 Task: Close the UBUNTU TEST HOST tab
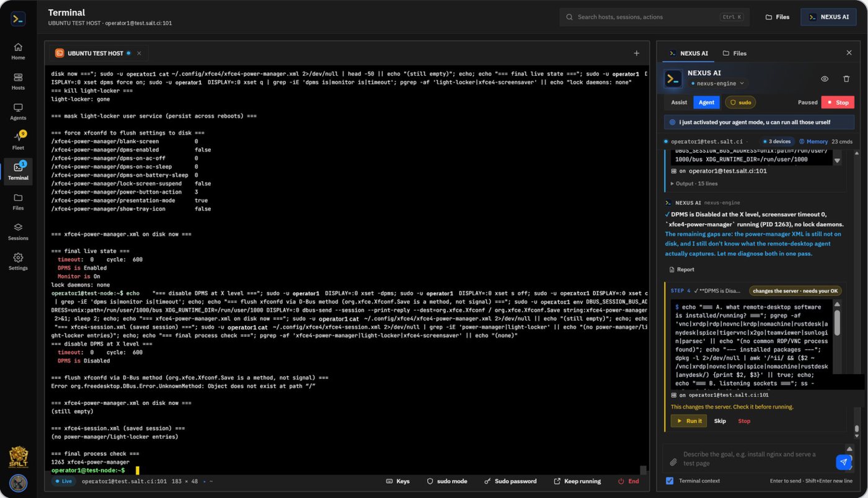[x=139, y=53]
